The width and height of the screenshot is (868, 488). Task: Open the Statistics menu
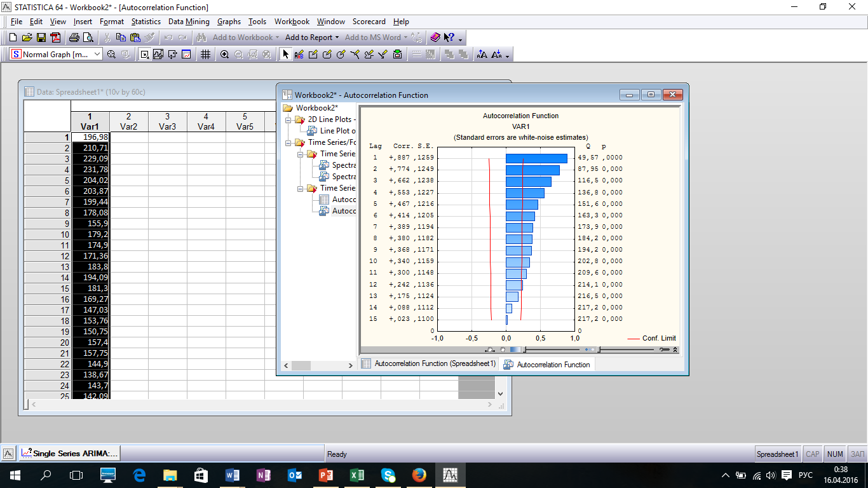(146, 22)
